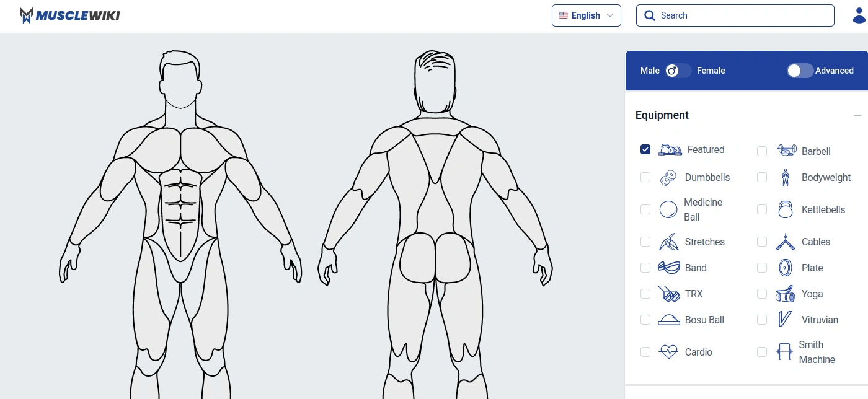Choose the Medicine Ball icon

tap(668, 209)
